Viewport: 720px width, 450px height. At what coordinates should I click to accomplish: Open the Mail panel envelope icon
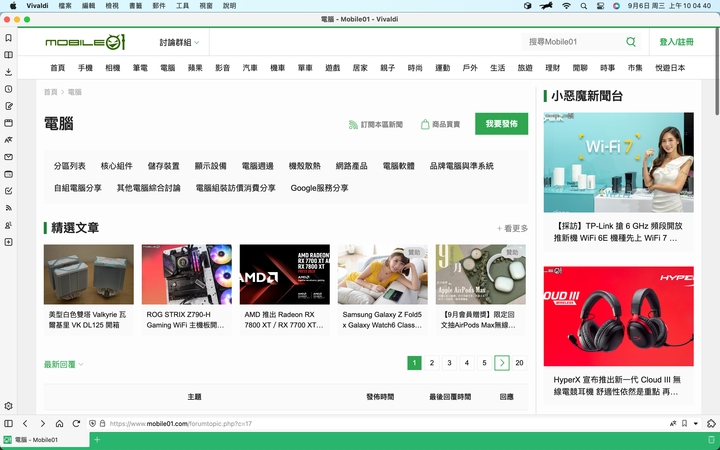point(8,157)
